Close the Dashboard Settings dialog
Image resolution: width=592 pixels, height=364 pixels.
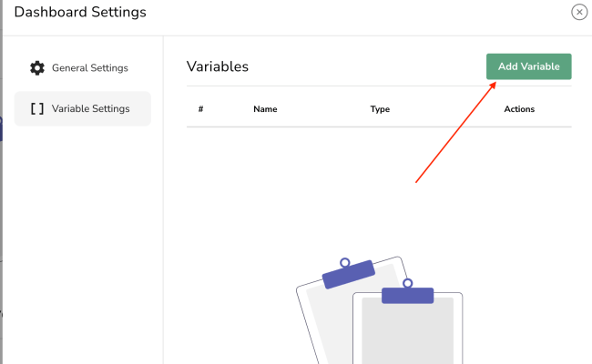point(579,12)
